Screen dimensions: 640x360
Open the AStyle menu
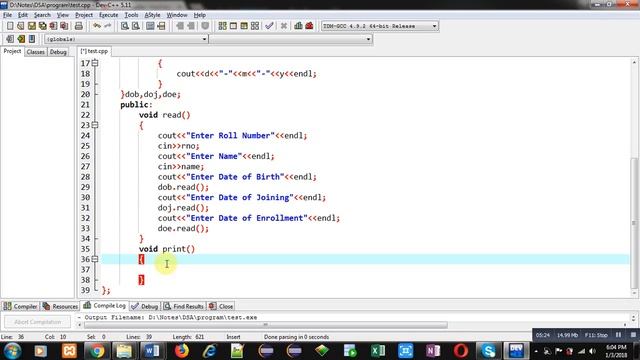click(152, 15)
